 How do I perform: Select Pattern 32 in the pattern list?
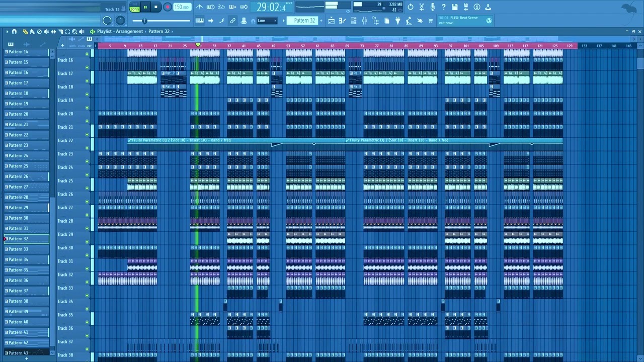point(26,239)
